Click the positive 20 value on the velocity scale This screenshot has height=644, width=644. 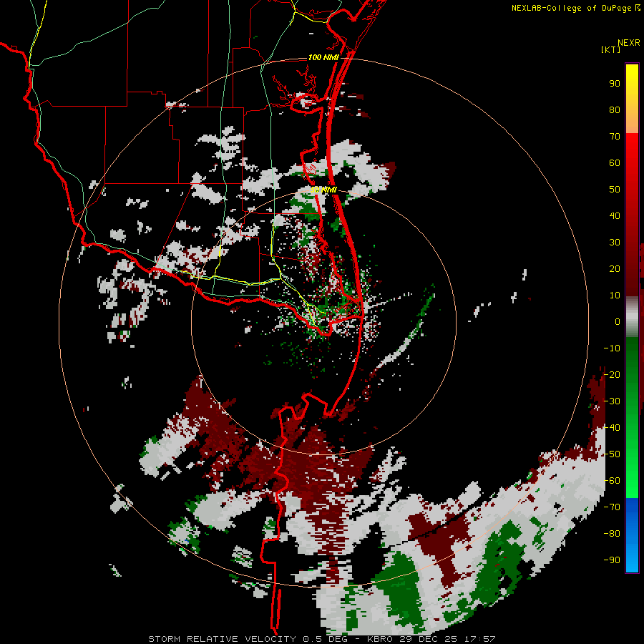pos(615,268)
